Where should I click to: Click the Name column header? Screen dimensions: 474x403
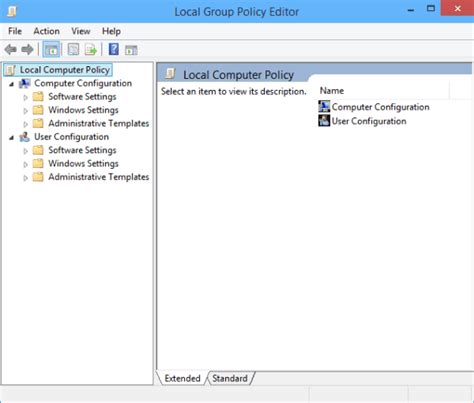pos(383,91)
